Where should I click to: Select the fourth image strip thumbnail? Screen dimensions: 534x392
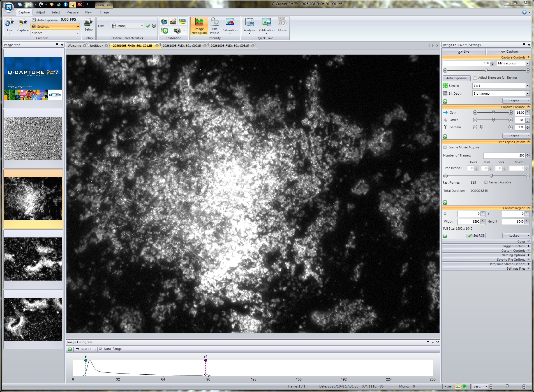pos(33,259)
